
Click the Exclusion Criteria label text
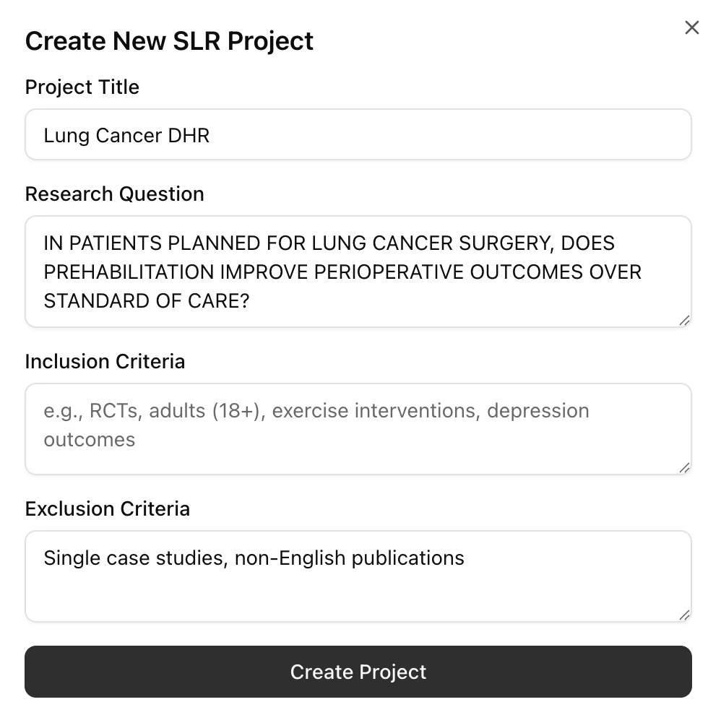tap(107, 508)
